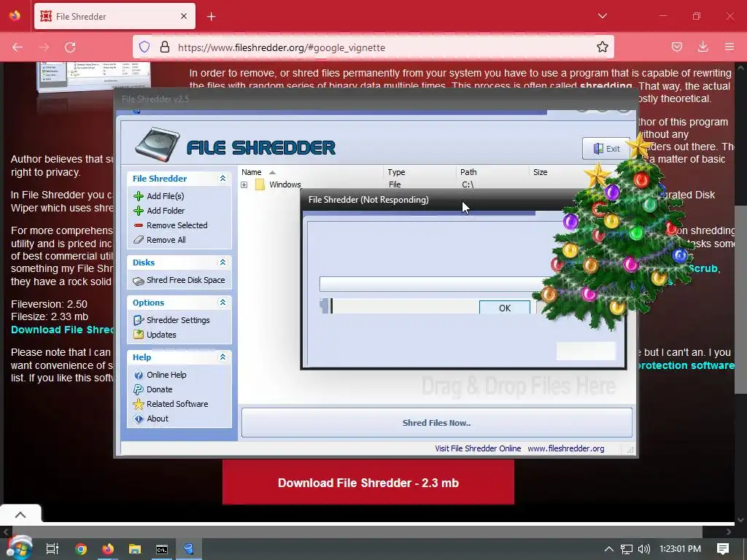
Task: Select the File Shredder browser tab
Action: coord(115,16)
